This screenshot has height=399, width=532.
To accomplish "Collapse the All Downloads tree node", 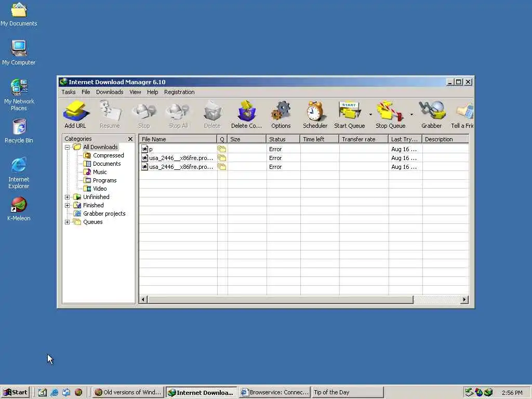I will point(67,147).
